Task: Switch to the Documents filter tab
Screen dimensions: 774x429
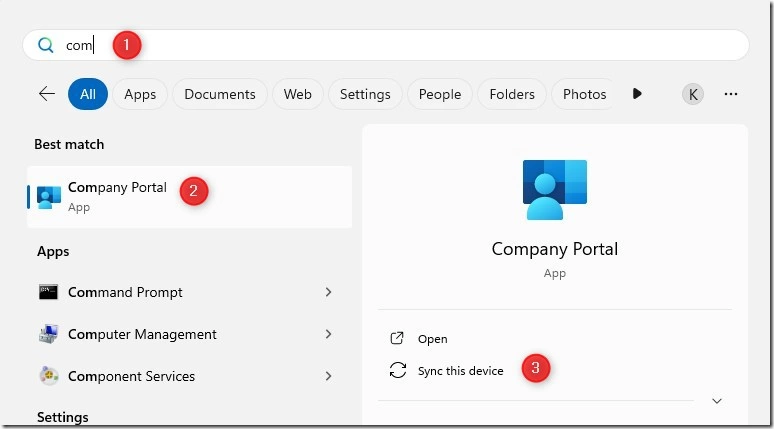Action: click(220, 94)
